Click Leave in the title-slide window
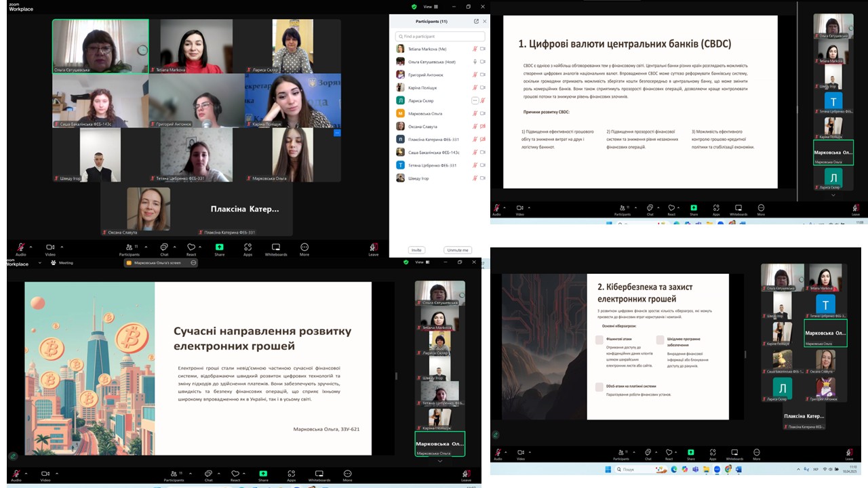The image size is (868, 488). pos(466,475)
